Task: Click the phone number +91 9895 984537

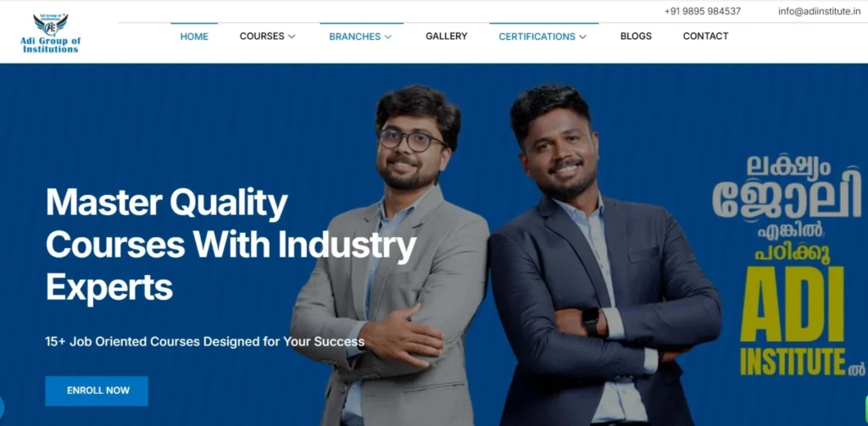Action: coord(703,11)
